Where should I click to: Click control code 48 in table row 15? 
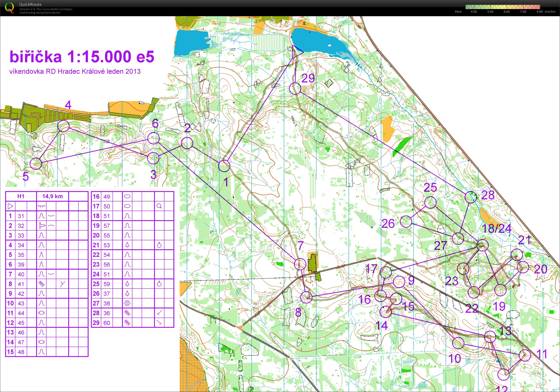(21, 352)
